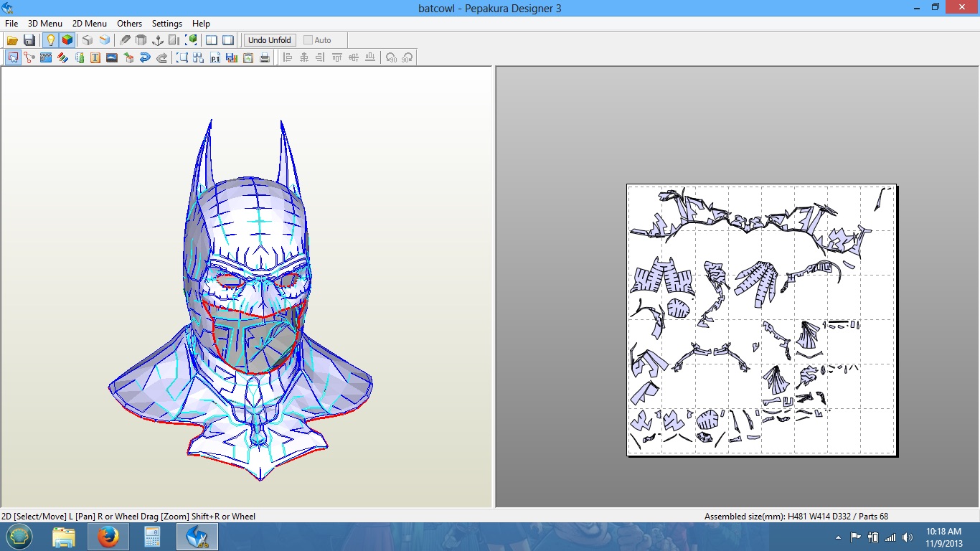Image resolution: width=980 pixels, height=551 pixels.
Task: Select the Select/Move arrow tool
Action: point(13,57)
